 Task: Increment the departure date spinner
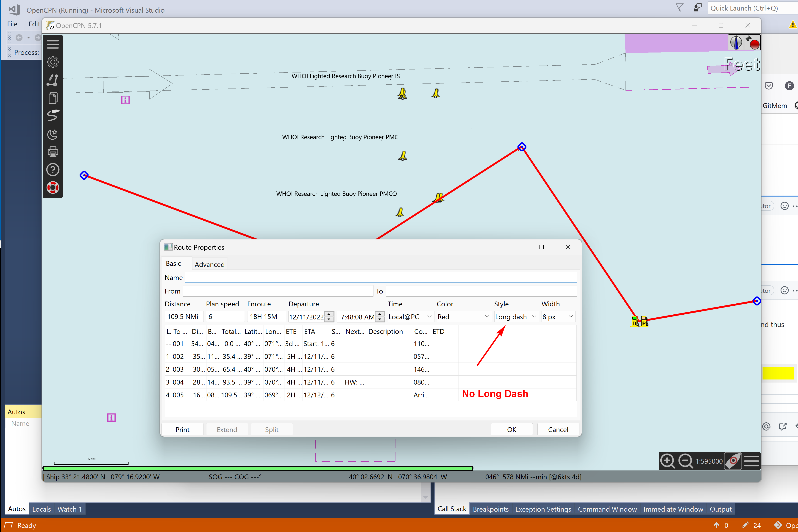tap(329, 314)
